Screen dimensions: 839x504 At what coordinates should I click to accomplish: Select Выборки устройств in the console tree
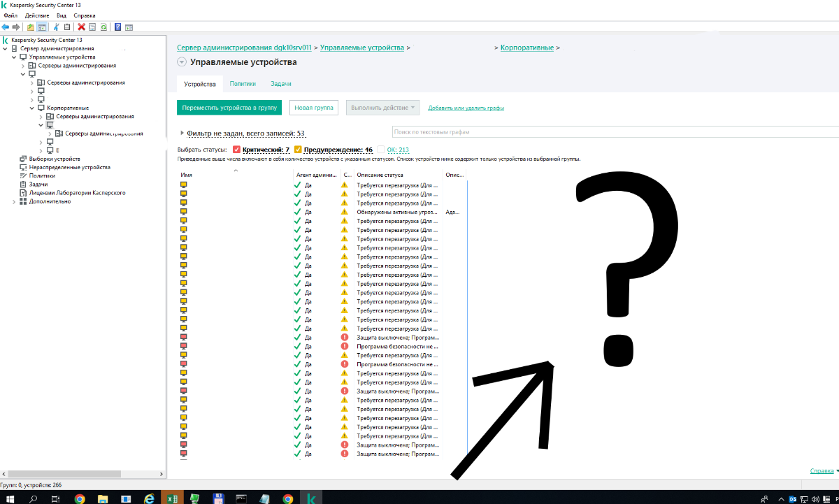point(55,159)
